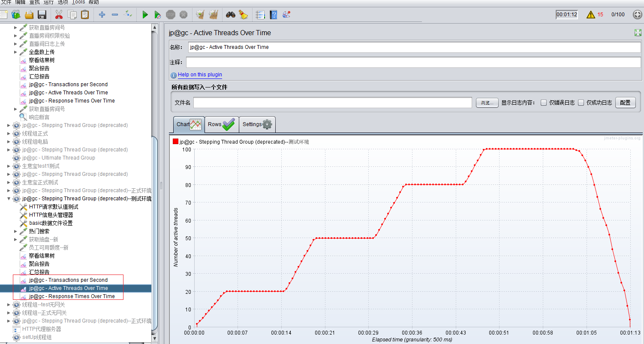Viewport: 644px width, 344px height.
Task: Expand the 线程组--test无网关 node
Action: coord(9,305)
